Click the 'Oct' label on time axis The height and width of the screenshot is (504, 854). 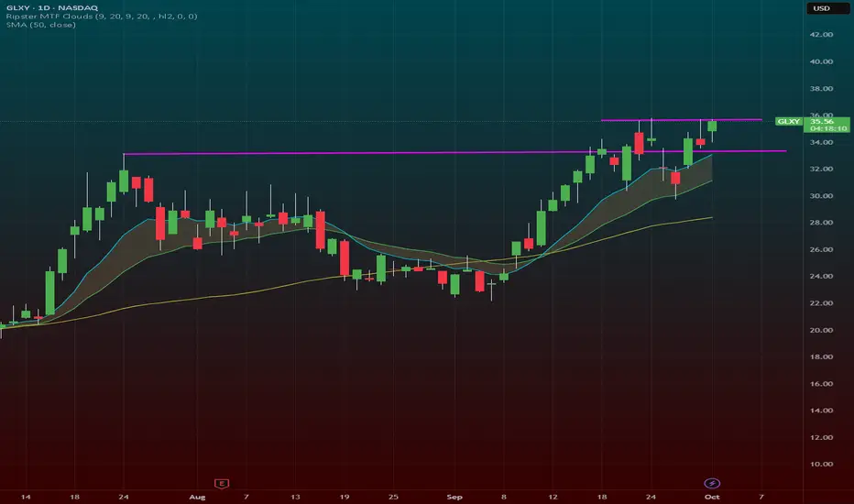pyautogui.click(x=712, y=497)
